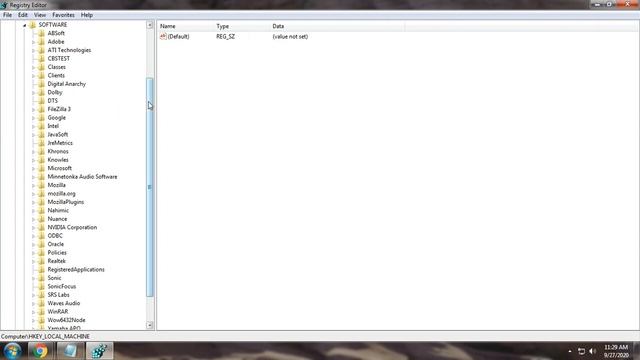Image resolution: width=640 pixels, height=360 pixels.
Task: Select the Sonic key
Action: click(x=54, y=278)
